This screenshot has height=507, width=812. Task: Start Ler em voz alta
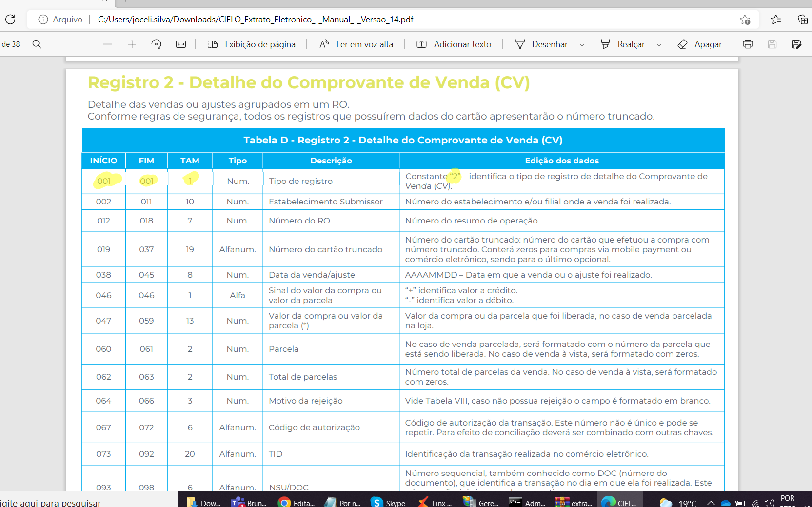[x=356, y=44]
